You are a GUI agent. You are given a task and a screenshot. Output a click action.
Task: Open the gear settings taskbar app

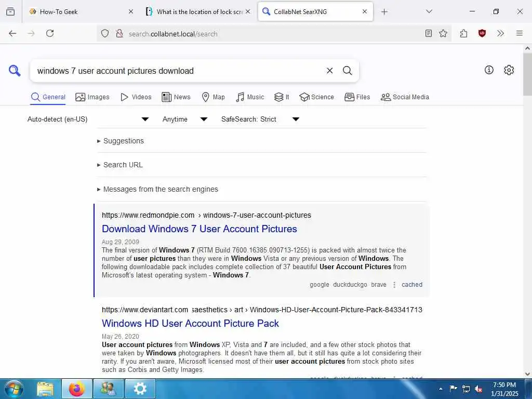point(140,389)
